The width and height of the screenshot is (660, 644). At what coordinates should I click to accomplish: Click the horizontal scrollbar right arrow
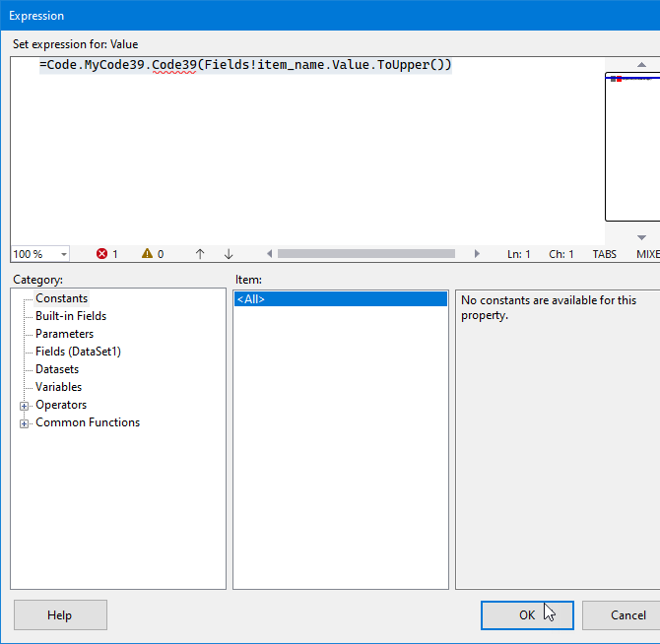[x=477, y=254]
